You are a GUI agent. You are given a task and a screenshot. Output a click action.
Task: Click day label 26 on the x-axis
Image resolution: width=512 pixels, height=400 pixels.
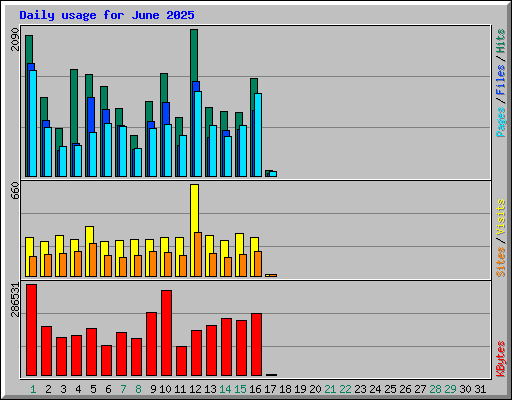coord(405,389)
